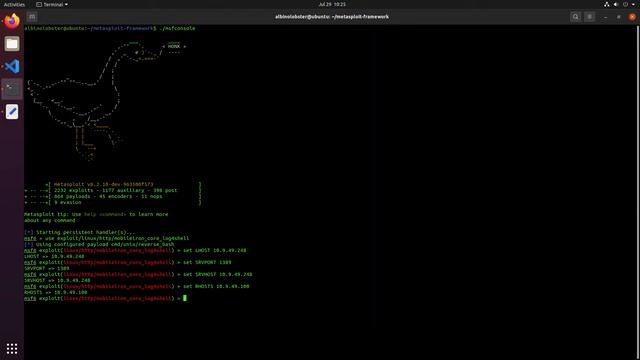640x360 pixels.
Task: Expand the system menu arrow
Action: click(x=633, y=4)
